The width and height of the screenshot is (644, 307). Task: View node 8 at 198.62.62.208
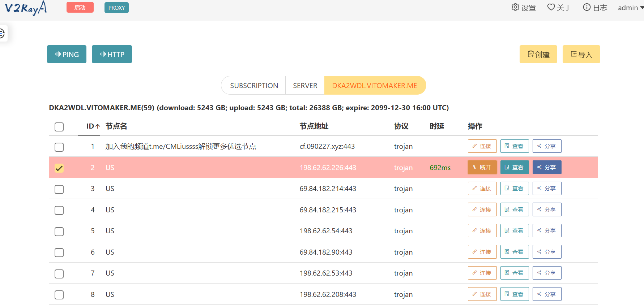tap(514, 294)
